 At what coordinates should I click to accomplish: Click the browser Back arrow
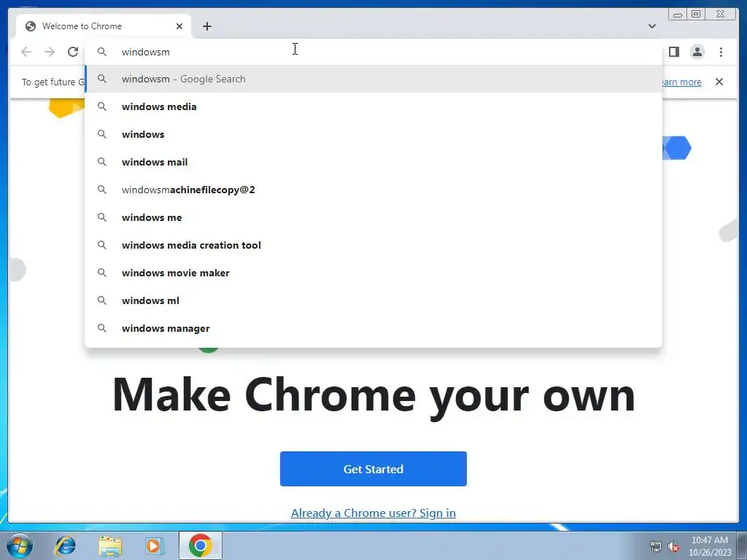(26, 52)
